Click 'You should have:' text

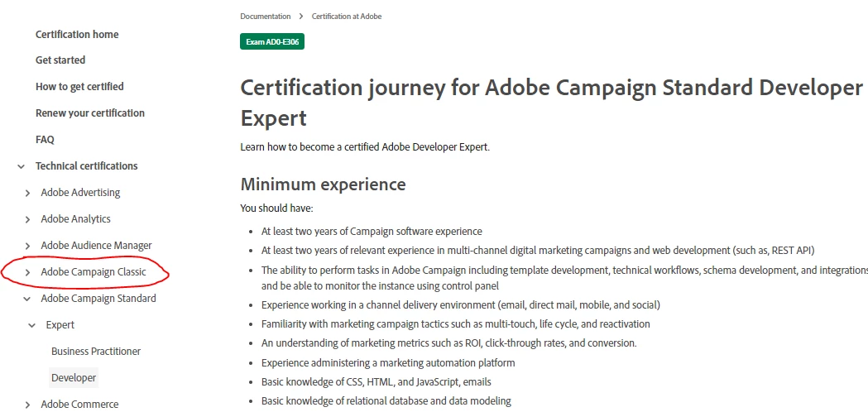(277, 208)
